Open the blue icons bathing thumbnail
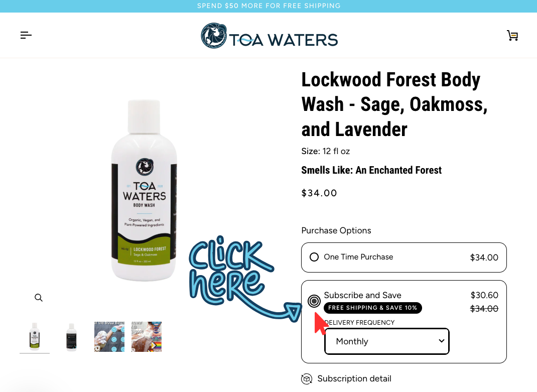537x392 pixels. coord(109,336)
